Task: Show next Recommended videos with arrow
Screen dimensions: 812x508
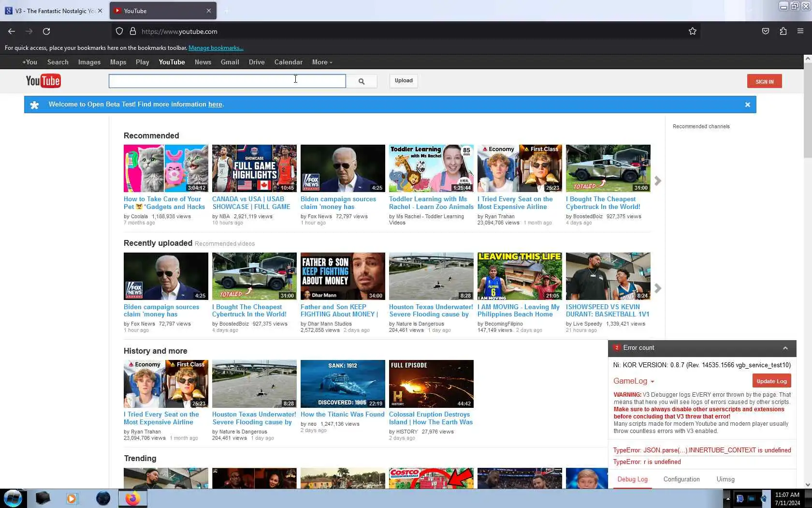Action: click(658, 181)
